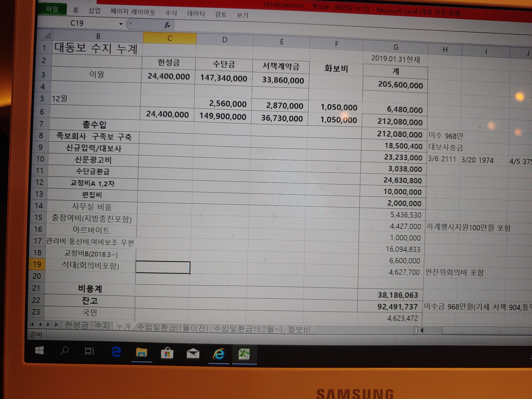Click the 총수입 label cell
Viewport: 532px width, 399px height.
pyautogui.click(x=94, y=124)
